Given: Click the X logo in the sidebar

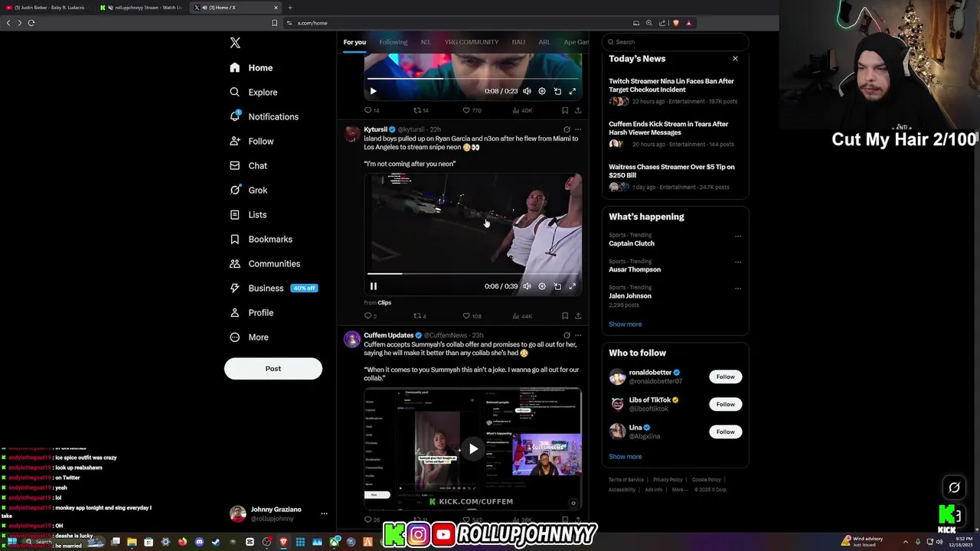Looking at the screenshot, I should [235, 43].
